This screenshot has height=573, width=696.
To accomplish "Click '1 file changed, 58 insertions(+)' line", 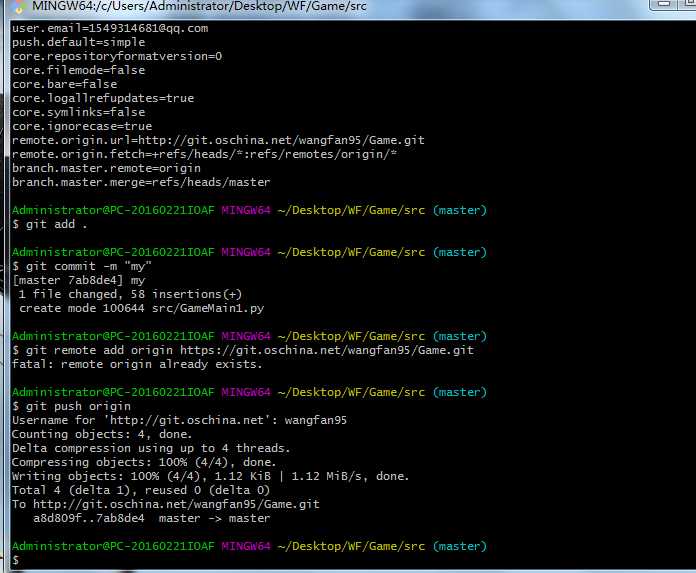I will point(130,294).
